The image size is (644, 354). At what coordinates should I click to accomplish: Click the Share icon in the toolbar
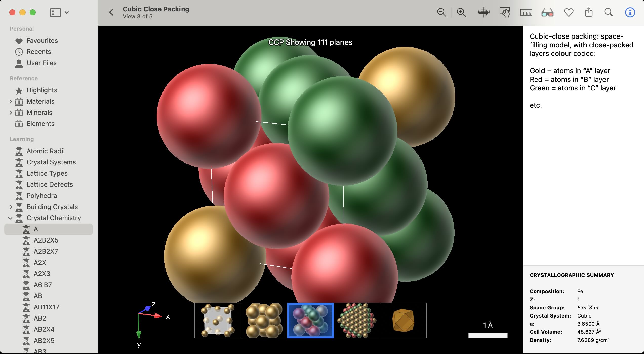click(589, 12)
